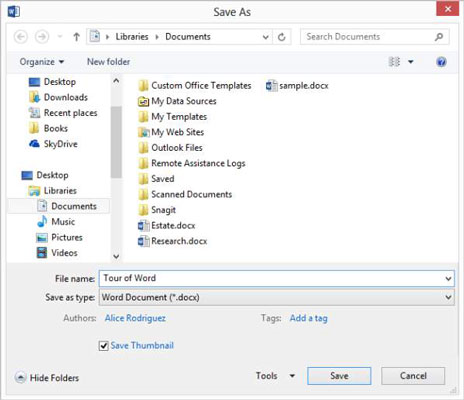
Task: Select Recent places in the sidebar
Action: pyautogui.click(x=63, y=113)
